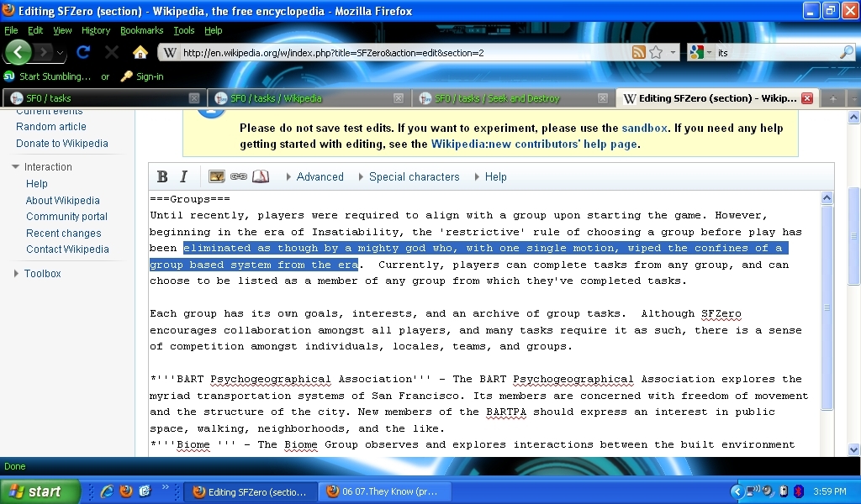
Task: Follow the sandbox link in notice
Action: coord(645,128)
